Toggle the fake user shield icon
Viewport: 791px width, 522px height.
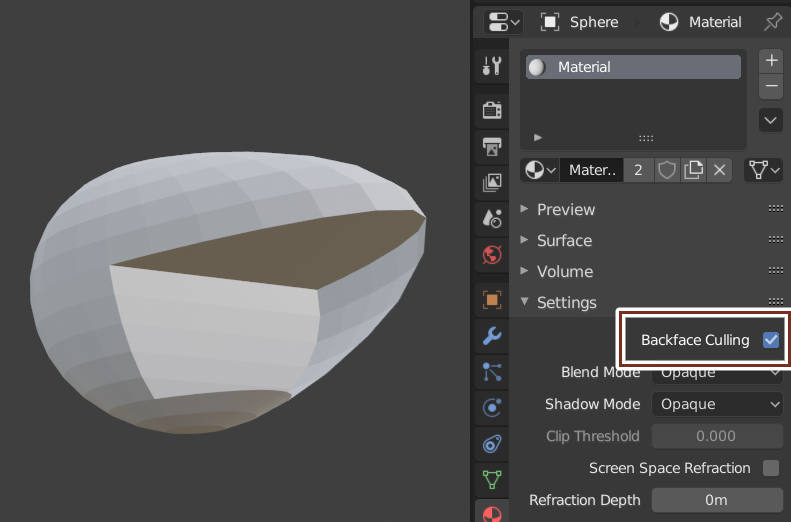point(666,170)
